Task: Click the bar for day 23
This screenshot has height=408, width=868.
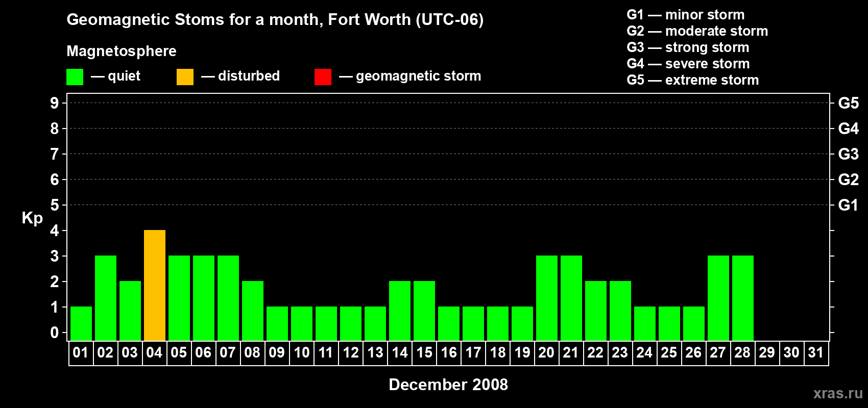Action: click(x=620, y=311)
